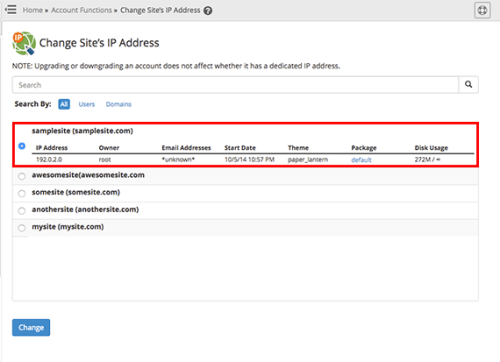This screenshot has height=362, width=500.
Task: Click the Change Site's IP Address page title
Action: [99, 43]
